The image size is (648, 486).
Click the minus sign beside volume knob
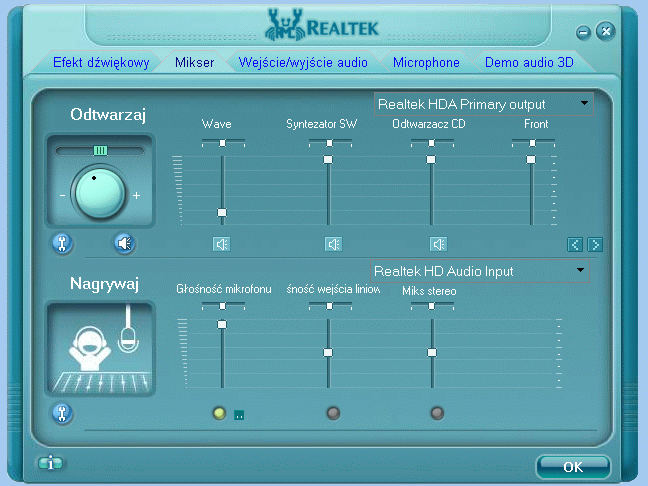pos(62,195)
